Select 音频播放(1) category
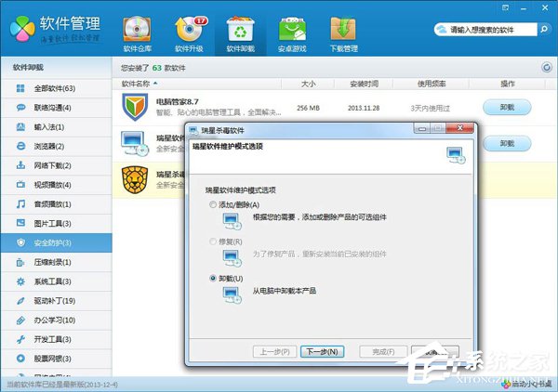This screenshot has height=392, width=558. pos(56,204)
